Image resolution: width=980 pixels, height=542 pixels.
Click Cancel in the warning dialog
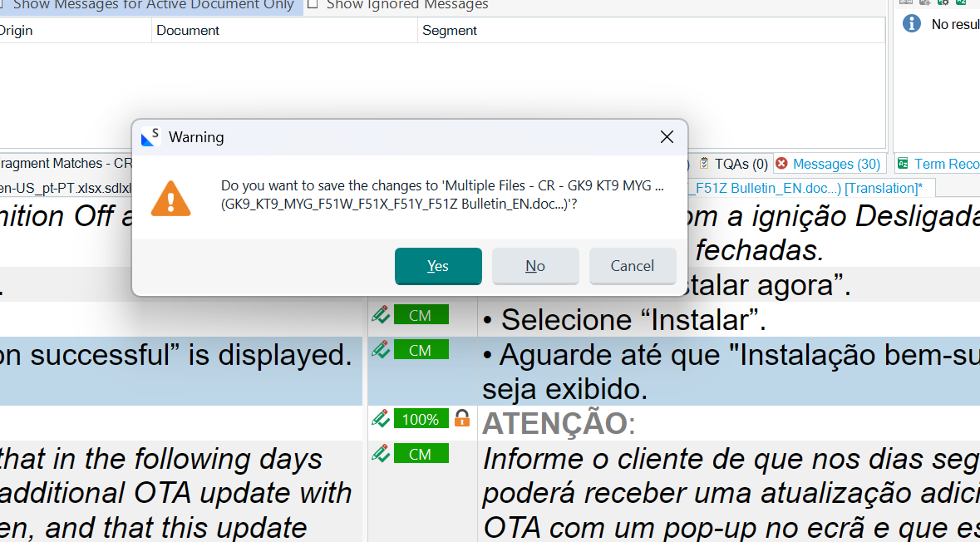pyautogui.click(x=633, y=266)
